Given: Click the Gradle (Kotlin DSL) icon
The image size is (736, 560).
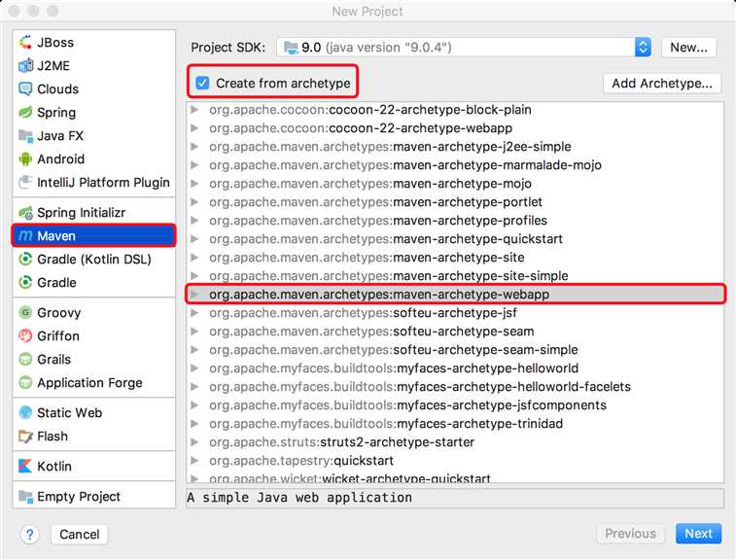Looking at the screenshot, I should pyautogui.click(x=25, y=260).
